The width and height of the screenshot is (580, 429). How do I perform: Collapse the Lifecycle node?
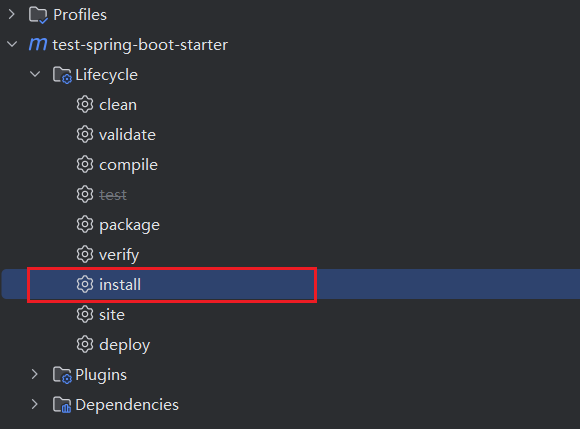35,74
